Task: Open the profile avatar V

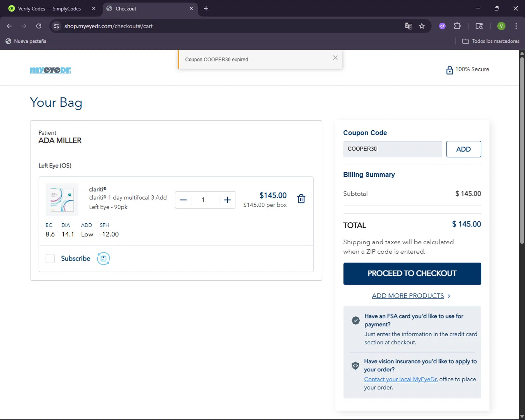Action: point(501,26)
